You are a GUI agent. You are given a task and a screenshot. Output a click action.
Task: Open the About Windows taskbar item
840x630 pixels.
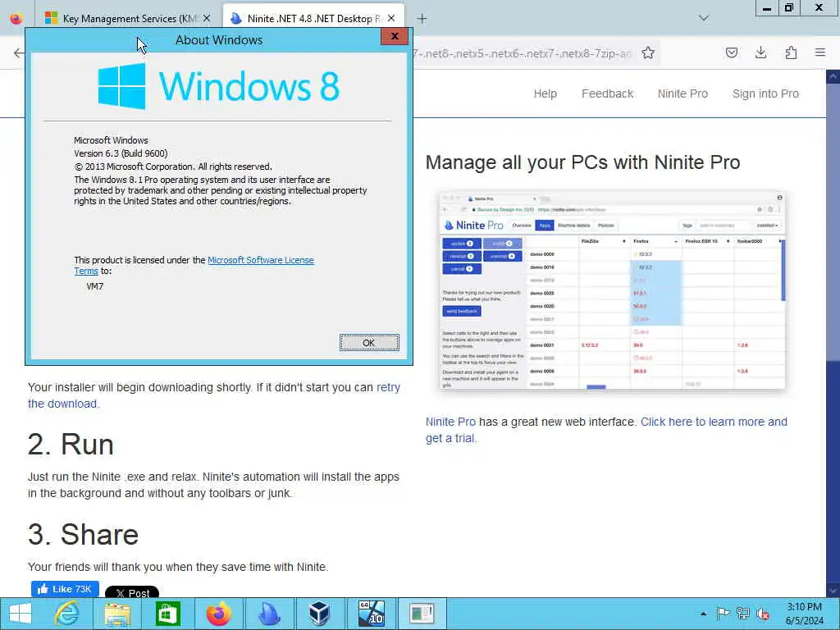click(422, 614)
